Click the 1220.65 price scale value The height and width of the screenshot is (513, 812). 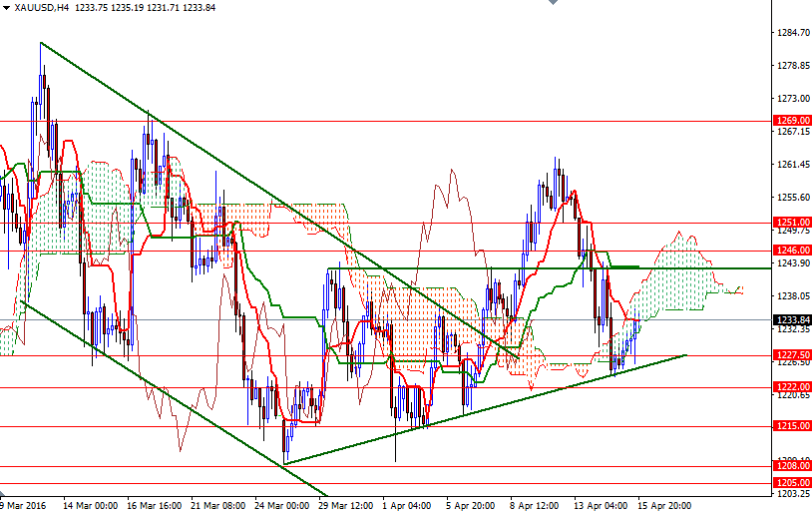click(793, 395)
